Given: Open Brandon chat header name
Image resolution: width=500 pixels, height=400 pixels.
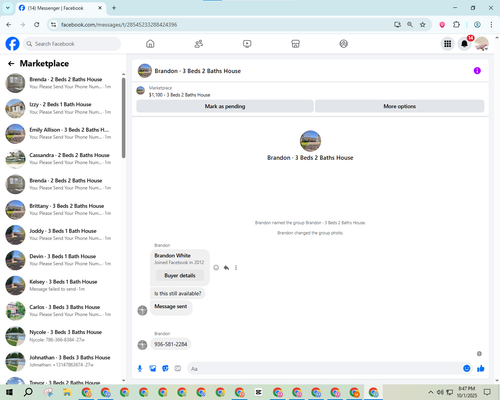Looking at the screenshot, I should click(x=198, y=71).
